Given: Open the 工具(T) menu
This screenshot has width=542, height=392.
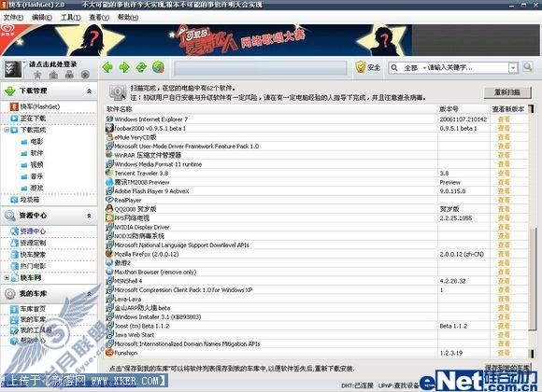Looking at the screenshot, I should point(71,18).
